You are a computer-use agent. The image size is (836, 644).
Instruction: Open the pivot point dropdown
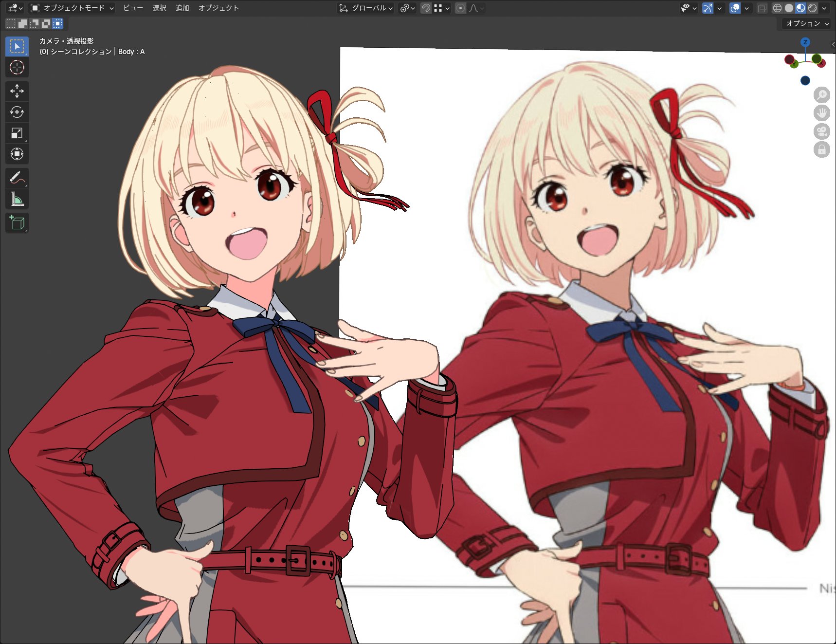(407, 8)
